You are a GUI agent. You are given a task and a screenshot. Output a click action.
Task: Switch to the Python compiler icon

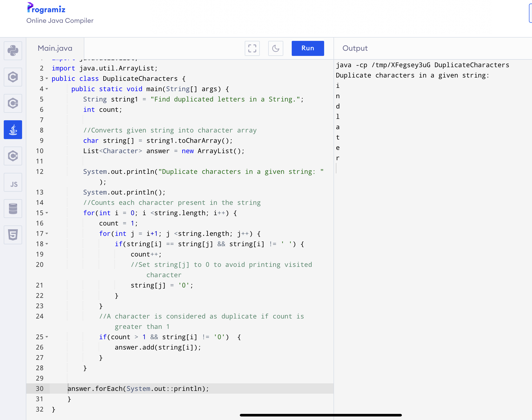point(13,51)
